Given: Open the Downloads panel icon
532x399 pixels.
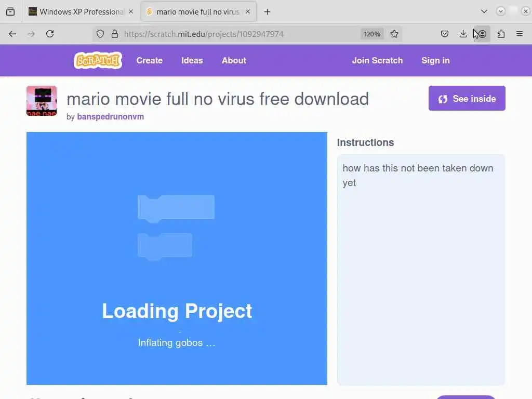Looking at the screenshot, I should click(463, 34).
